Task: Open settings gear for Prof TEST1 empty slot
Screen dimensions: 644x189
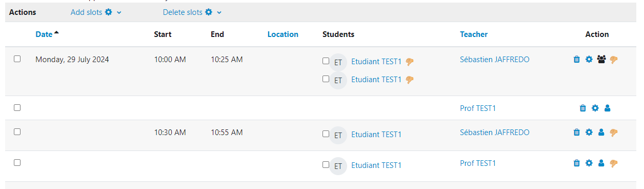Action: point(595,108)
